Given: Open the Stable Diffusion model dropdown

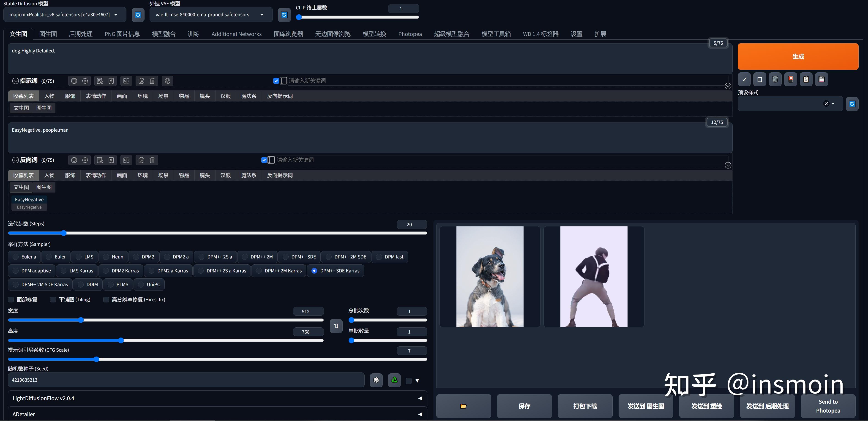Looking at the screenshot, I should point(64,14).
